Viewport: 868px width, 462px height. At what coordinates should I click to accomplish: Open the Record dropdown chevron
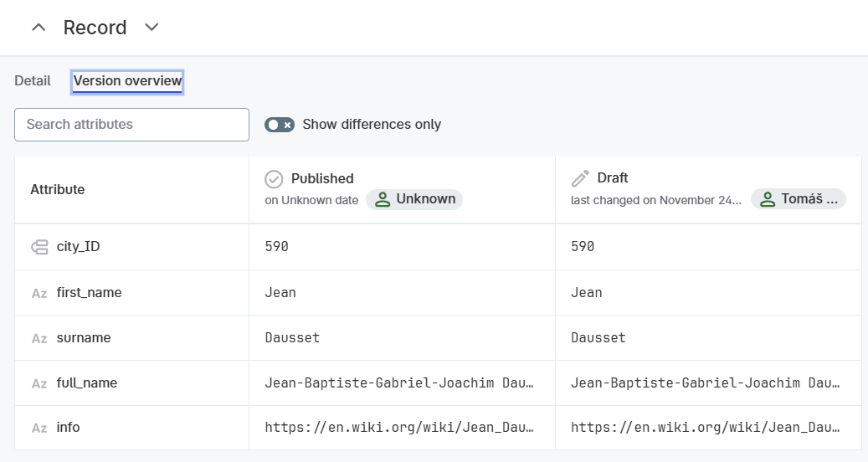point(152,28)
